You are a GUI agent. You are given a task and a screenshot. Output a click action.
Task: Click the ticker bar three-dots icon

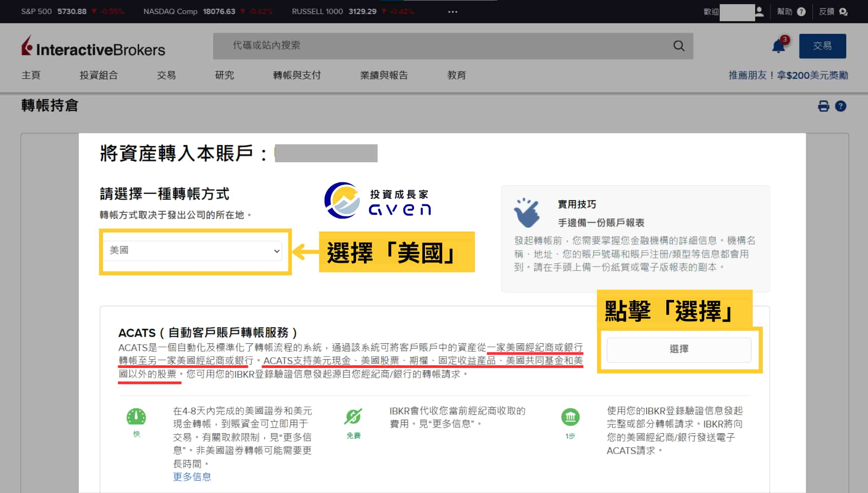(452, 12)
